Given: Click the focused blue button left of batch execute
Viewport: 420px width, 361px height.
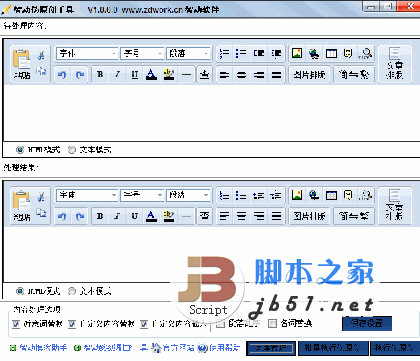Looking at the screenshot, I should click(271, 348).
